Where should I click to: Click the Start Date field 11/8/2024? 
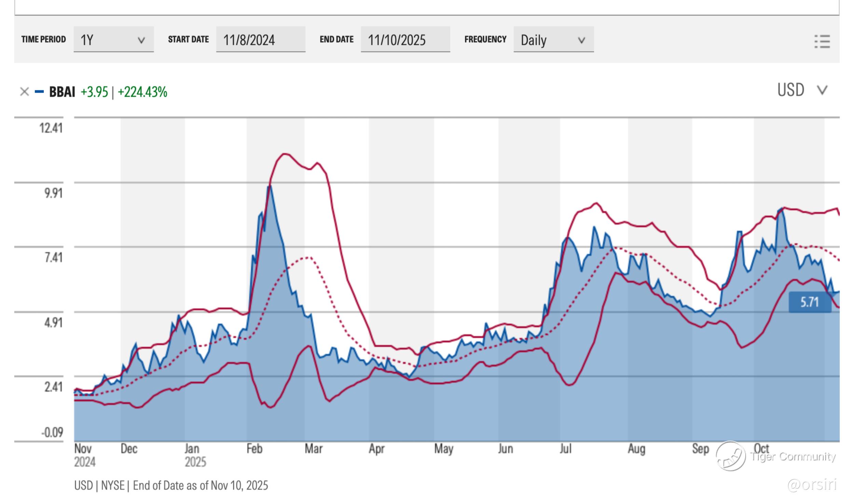260,40
